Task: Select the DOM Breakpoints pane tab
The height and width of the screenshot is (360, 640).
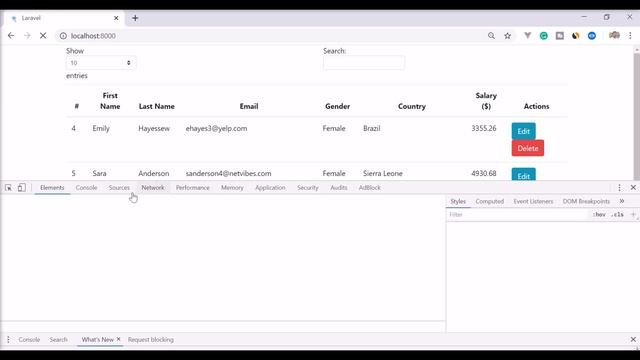Action: point(586,201)
